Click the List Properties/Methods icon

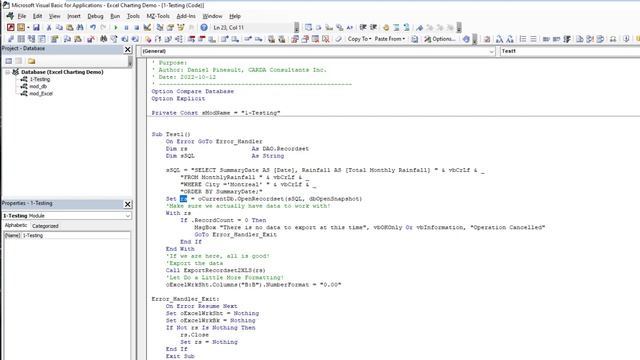309,27
